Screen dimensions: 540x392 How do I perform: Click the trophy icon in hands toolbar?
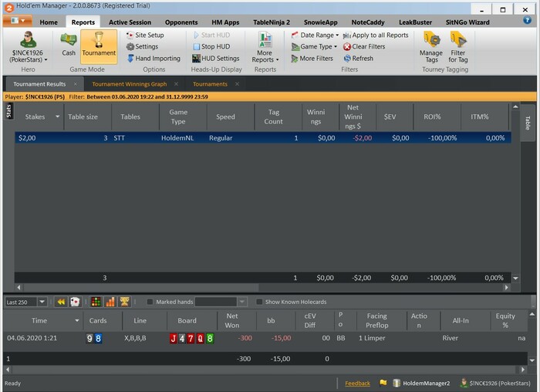click(124, 302)
